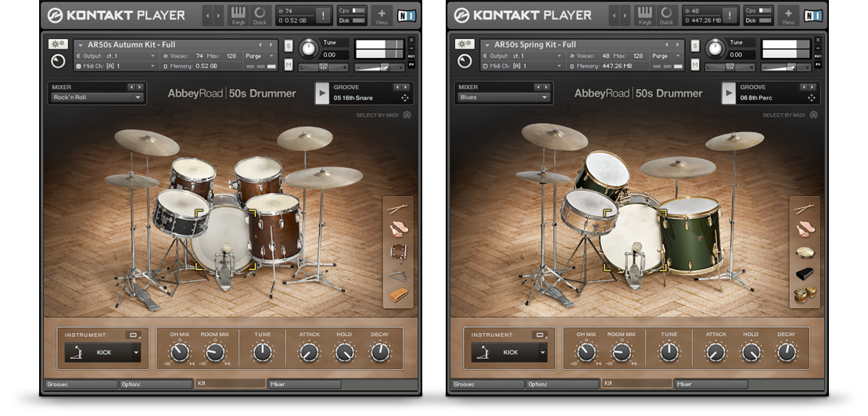Open the Purge dropdown in Autumn Kit header

click(x=261, y=56)
